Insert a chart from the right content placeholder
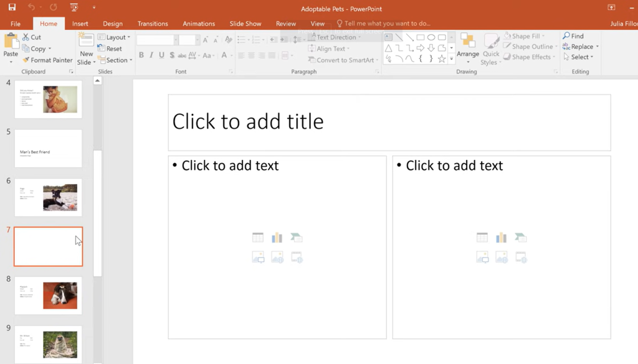This screenshot has width=638, height=364. click(502, 237)
